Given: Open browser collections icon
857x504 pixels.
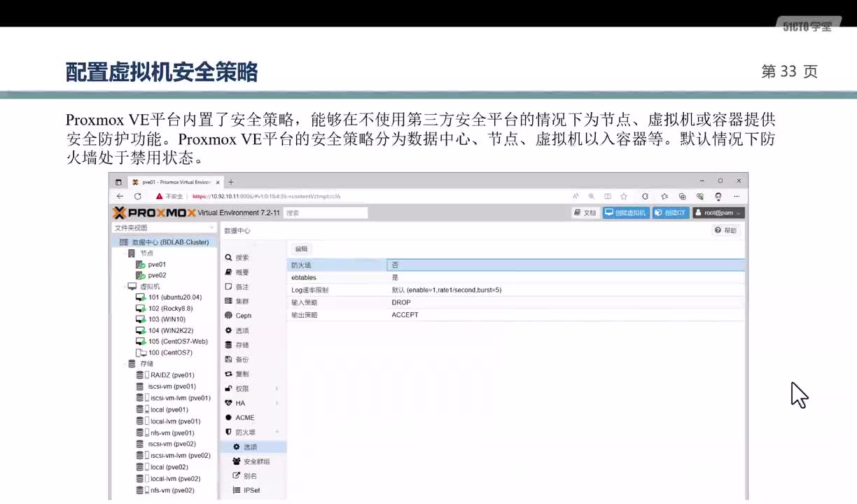Looking at the screenshot, I should point(682,197).
